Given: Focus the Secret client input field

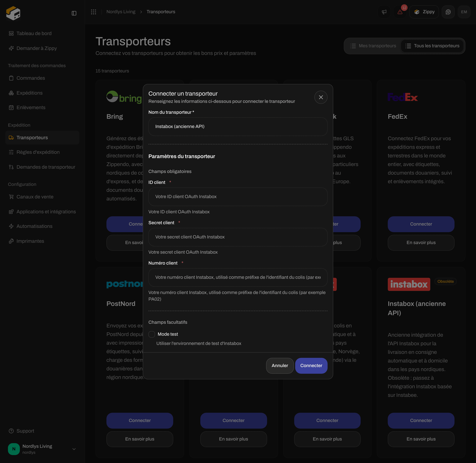Looking at the screenshot, I should (x=238, y=237).
